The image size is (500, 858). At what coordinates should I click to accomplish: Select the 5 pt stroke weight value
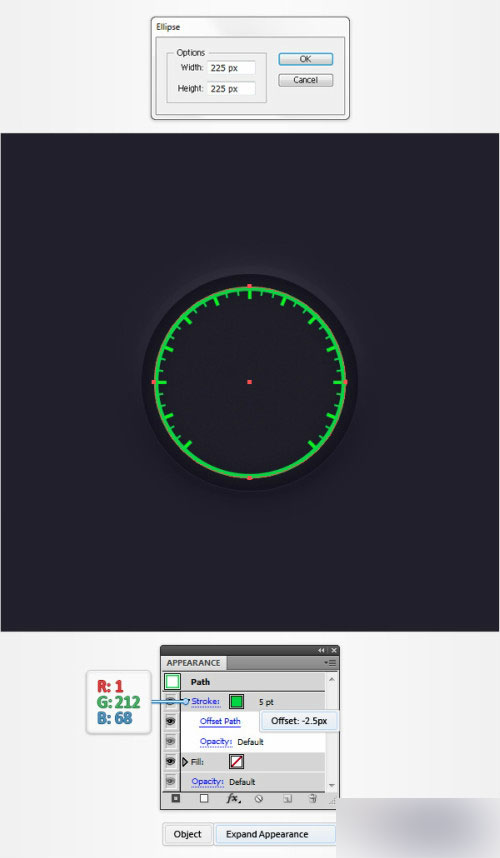[x=266, y=702]
